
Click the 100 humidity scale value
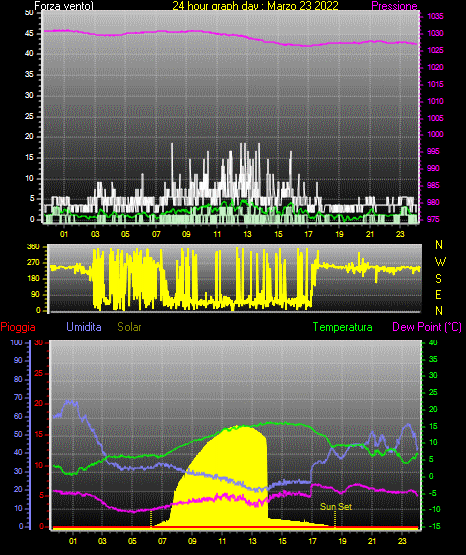[x=17, y=343]
